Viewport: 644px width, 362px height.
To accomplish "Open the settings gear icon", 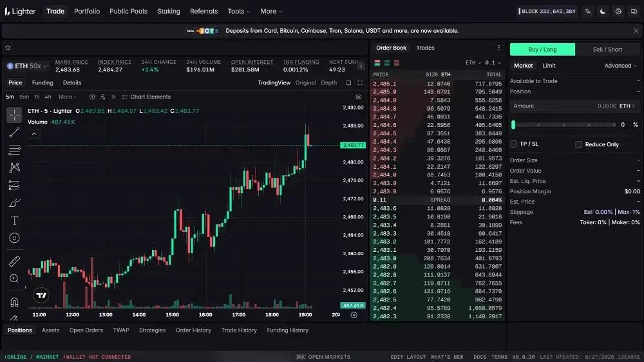I will (x=618, y=12).
